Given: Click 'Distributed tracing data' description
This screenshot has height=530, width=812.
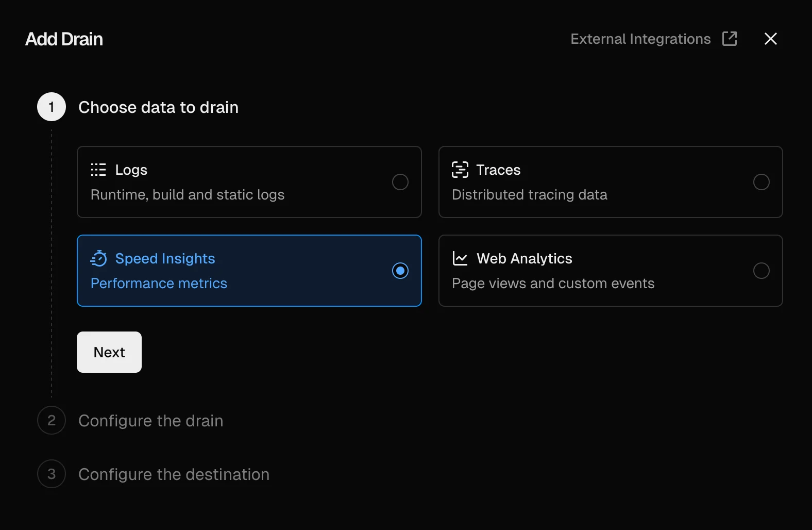Looking at the screenshot, I should [x=529, y=195].
